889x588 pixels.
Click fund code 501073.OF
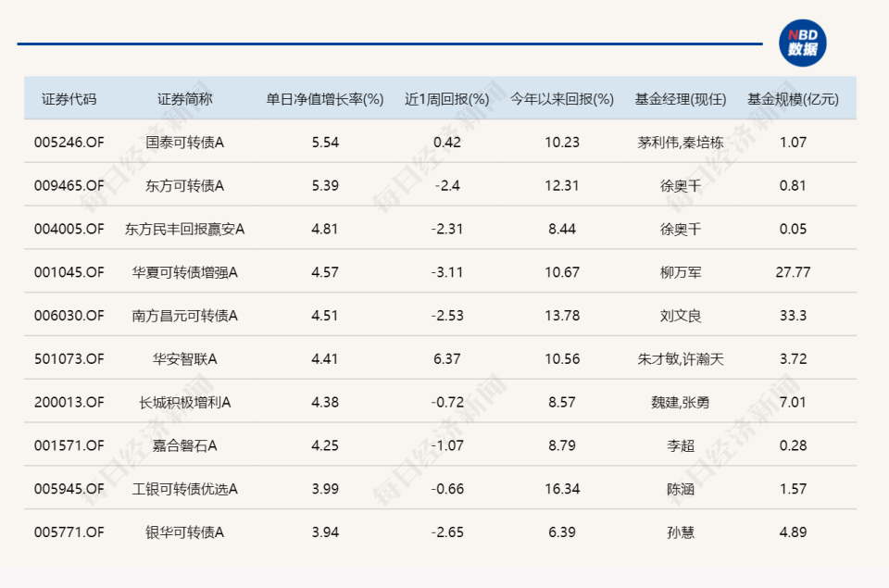(69, 358)
